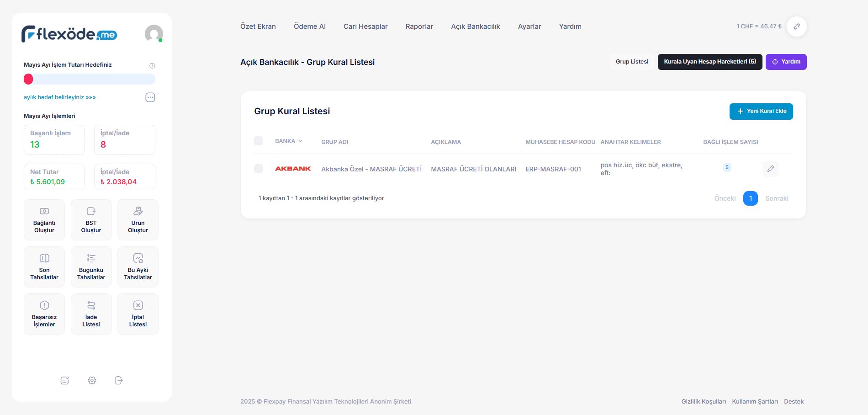Click the link icon near exchange rate

[x=797, y=27]
